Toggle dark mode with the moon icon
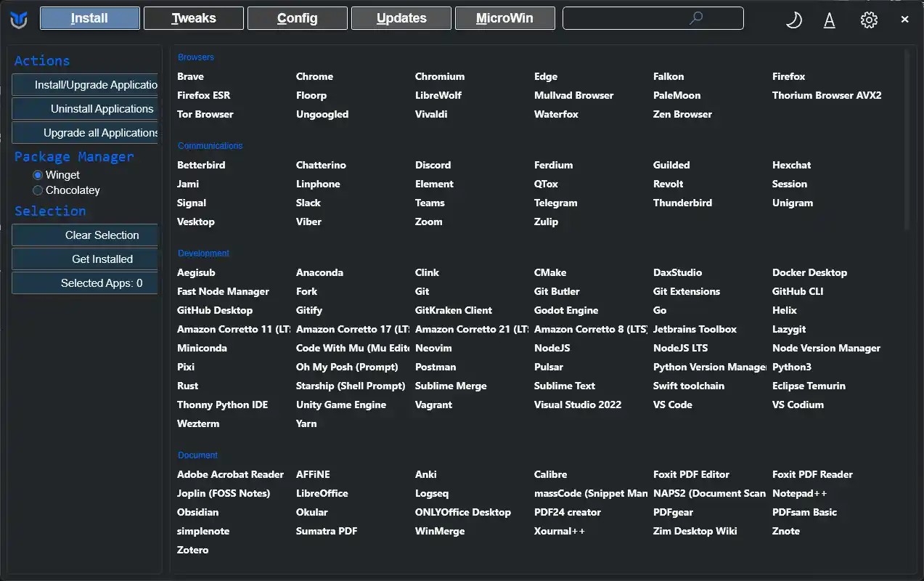Screen dimensions: 924x581 point(794,20)
